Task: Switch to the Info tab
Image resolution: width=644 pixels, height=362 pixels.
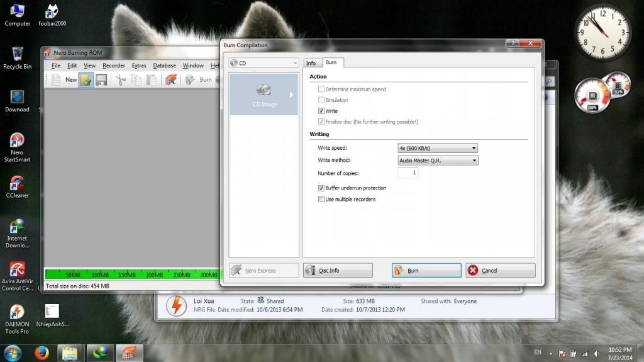Action: (x=311, y=63)
